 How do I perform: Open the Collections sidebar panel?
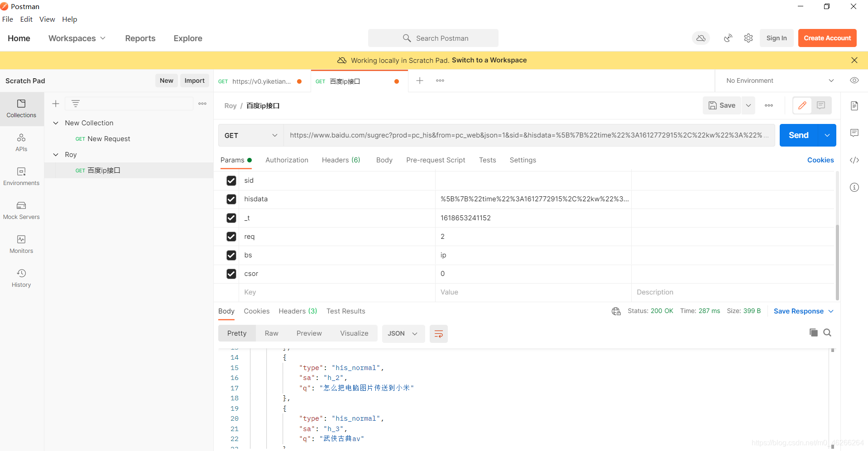(x=21, y=109)
